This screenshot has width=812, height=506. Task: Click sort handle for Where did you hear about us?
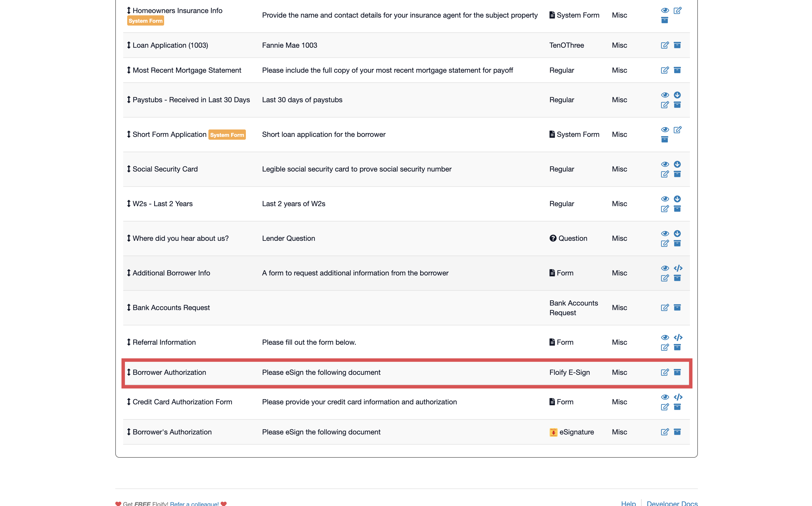click(129, 238)
